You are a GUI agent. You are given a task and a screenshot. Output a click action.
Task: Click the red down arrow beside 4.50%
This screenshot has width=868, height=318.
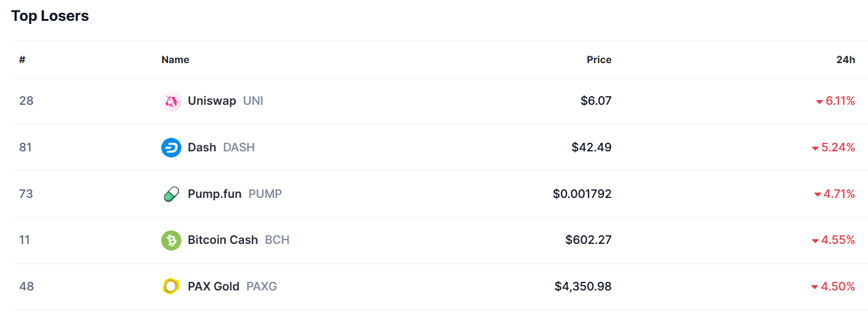click(x=815, y=287)
